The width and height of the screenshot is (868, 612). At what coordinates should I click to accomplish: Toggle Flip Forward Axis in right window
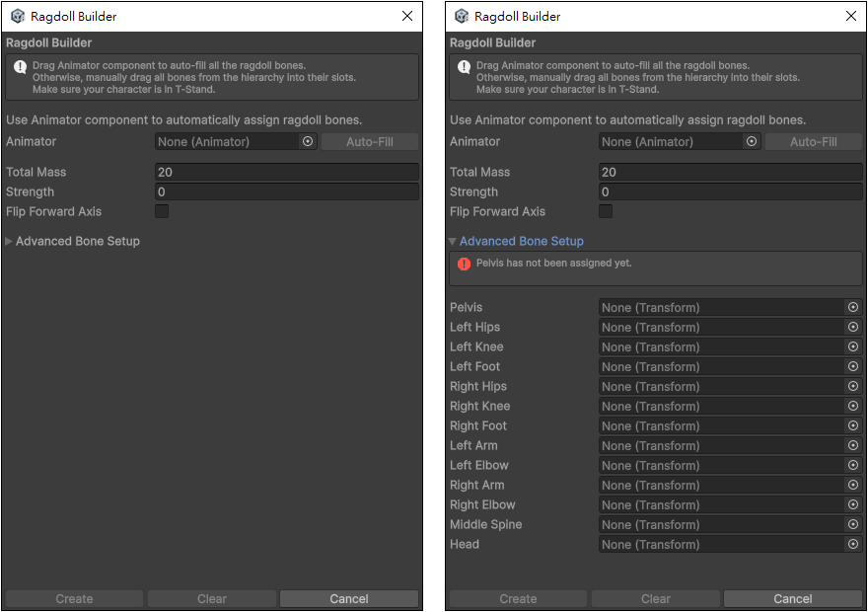(x=606, y=211)
